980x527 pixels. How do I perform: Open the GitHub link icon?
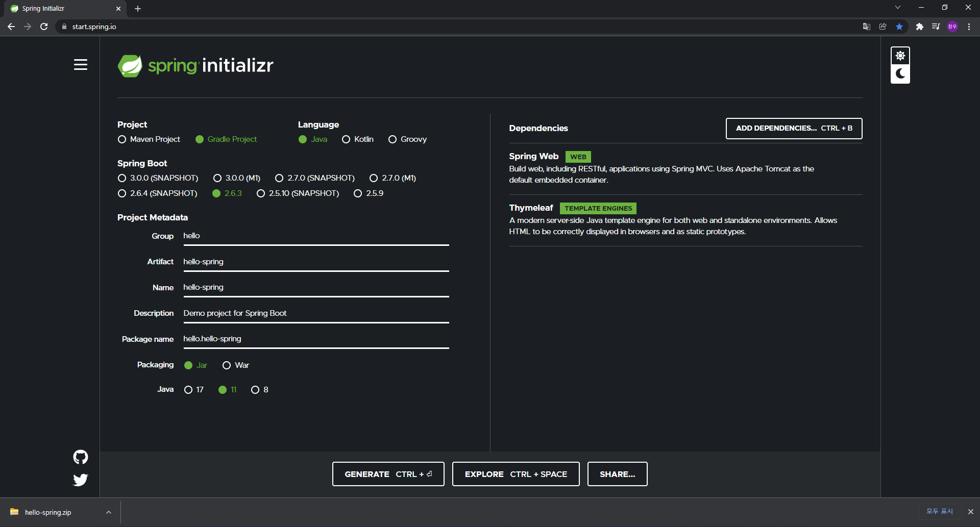[81, 457]
